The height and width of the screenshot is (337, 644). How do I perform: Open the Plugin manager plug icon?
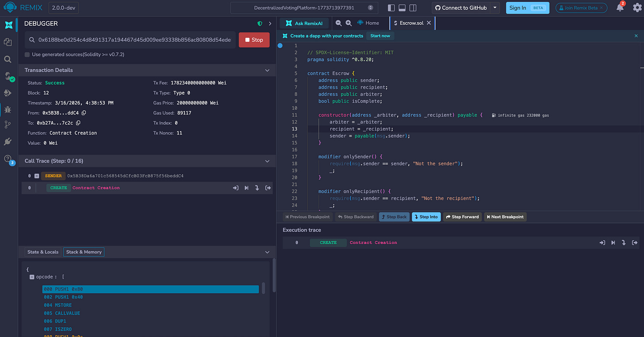click(8, 141)
